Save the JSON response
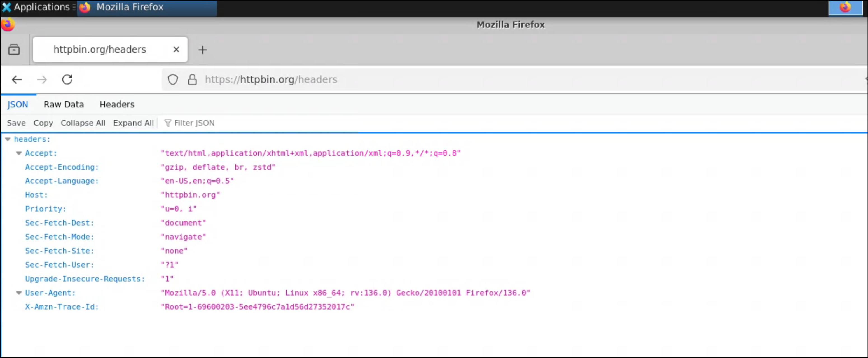Screen dimensions: 868x358 [x=16, y=123]
